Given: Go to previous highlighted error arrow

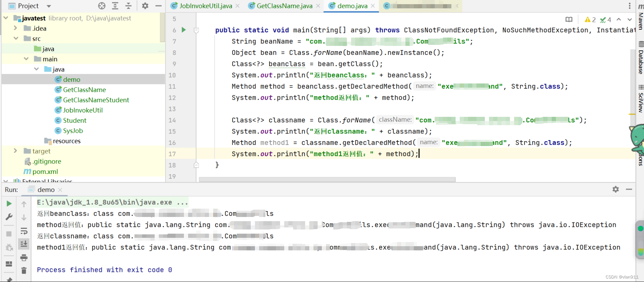Looking at the screenshot, I should [619, 19].
